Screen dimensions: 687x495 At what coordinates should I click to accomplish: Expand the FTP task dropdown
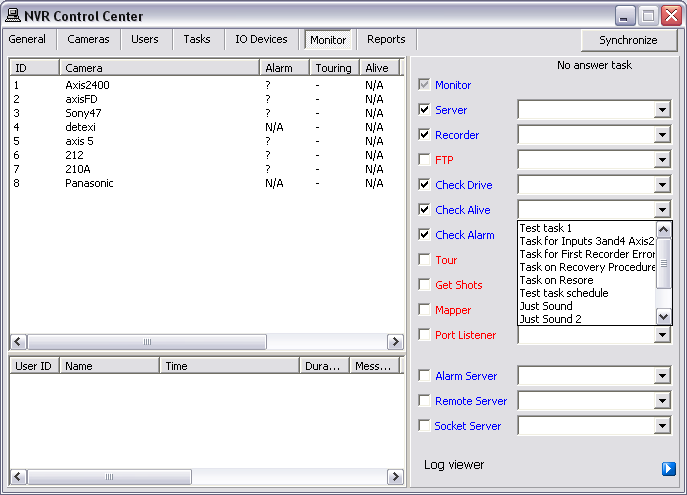(662, 159)
